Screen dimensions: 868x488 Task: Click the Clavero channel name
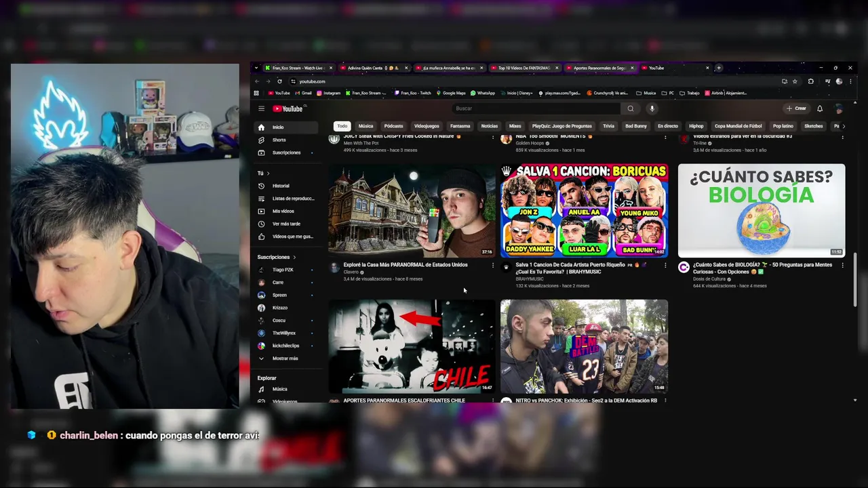point(351,272)
